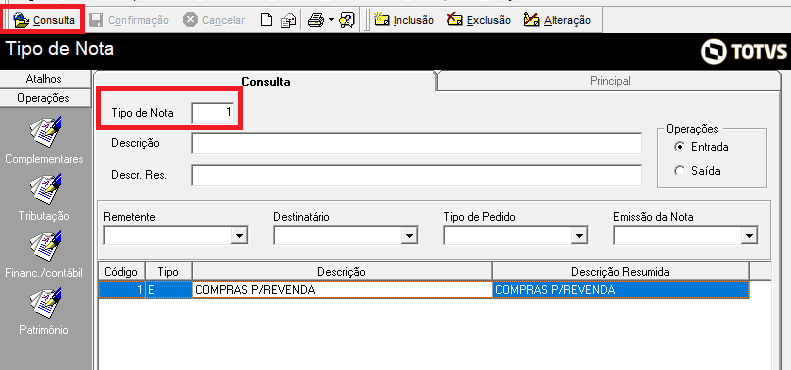
Task: Switch to the Principal tab
Action: click(610, 81)
